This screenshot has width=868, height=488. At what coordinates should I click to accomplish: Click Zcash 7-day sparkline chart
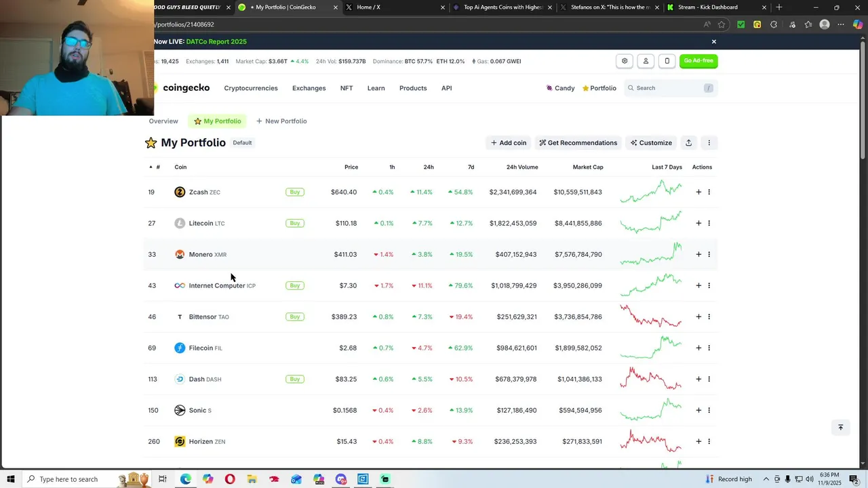(x=651, y=192)
